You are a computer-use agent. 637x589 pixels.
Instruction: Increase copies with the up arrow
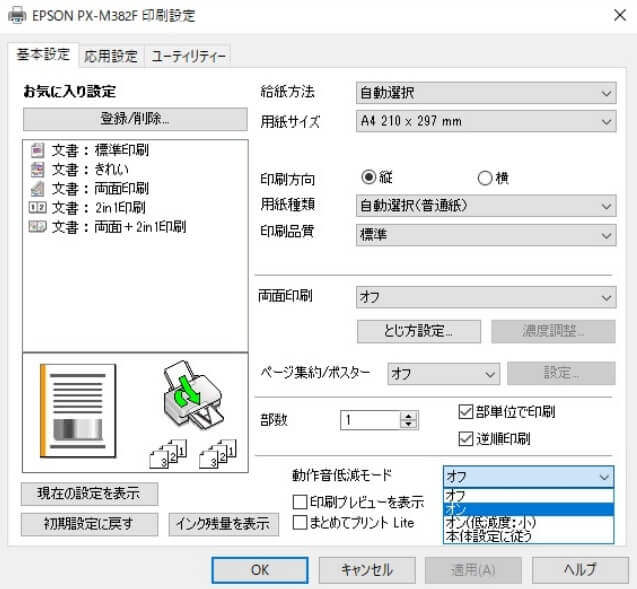point(409,416)
